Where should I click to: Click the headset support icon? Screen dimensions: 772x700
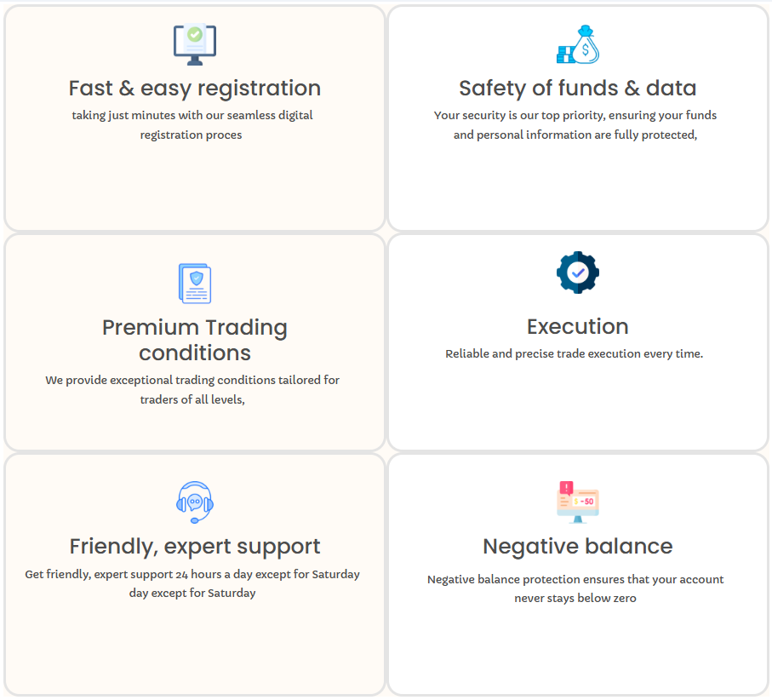(195, 502)
